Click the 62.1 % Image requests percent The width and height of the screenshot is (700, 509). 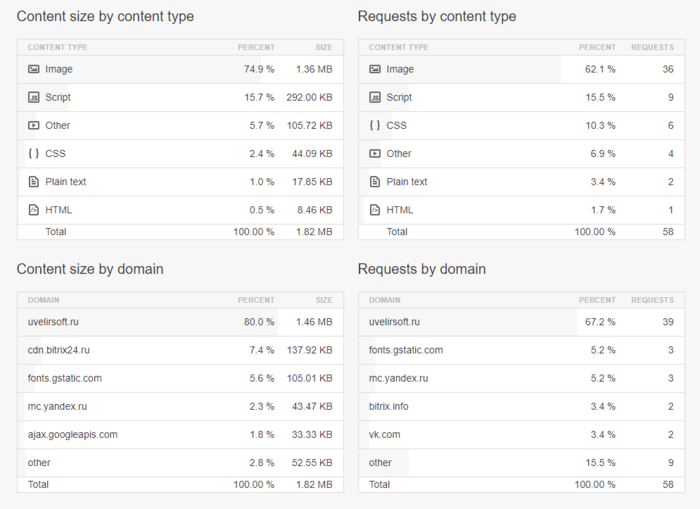point(600,69)
